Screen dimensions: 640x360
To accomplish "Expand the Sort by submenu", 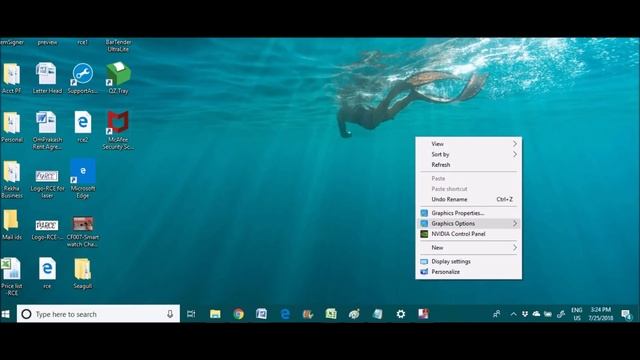I will 469,154.
